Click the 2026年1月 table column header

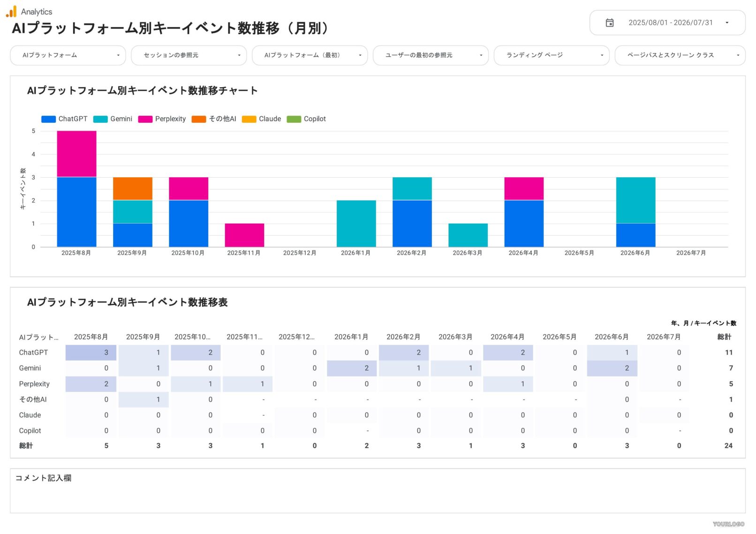click(x=351, y=337)
